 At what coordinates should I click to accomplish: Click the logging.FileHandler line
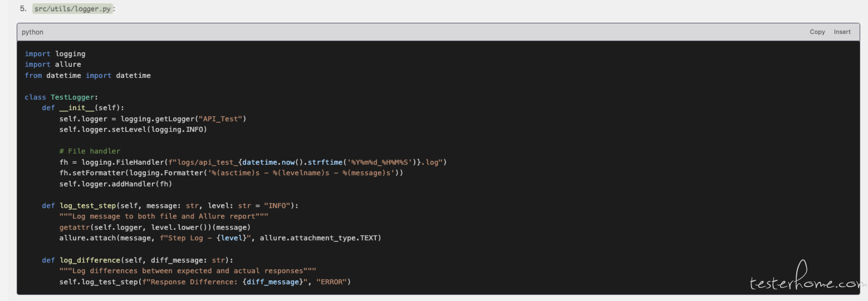tap(253, 162)
